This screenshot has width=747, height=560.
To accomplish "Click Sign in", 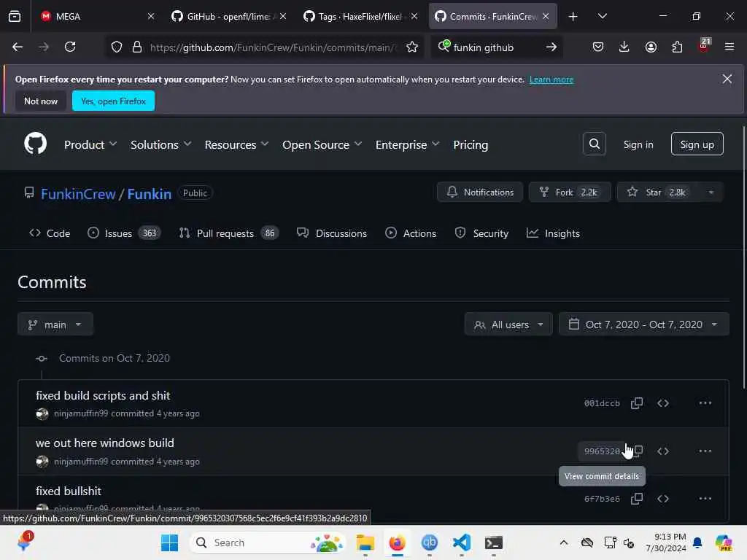I will pos(638,144).
